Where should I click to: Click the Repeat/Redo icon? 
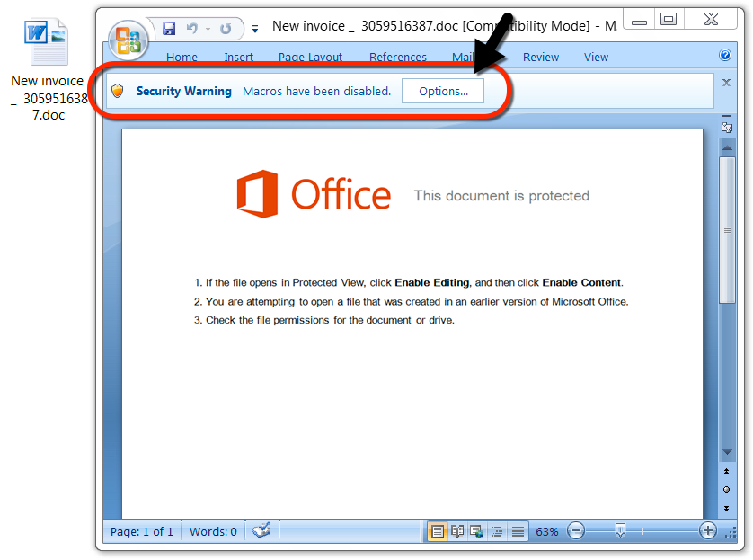(226, 29)
